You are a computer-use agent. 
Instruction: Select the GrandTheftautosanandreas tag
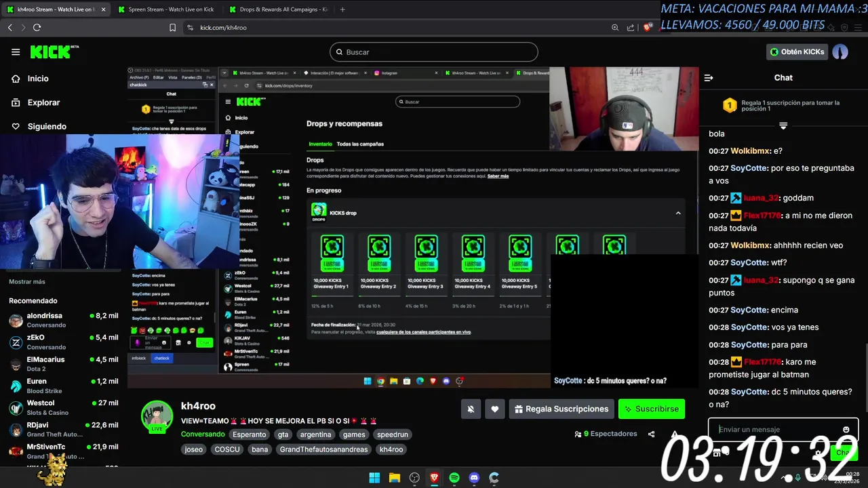pos(323,449)
